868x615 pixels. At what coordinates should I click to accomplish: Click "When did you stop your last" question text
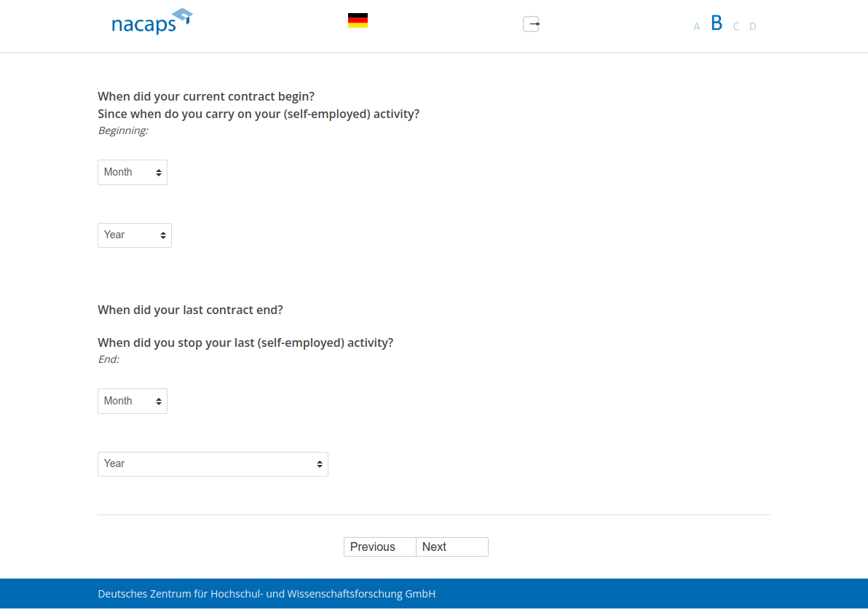point(245,342)
